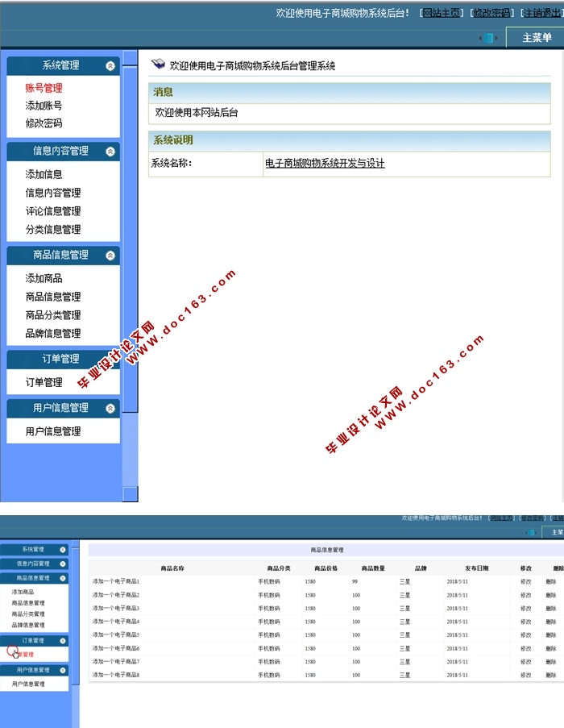This screenshot has height=728, width=564.
Task: Click the sidebar toggle icon left of 主菜单
Action: click(x=488, y=38)
